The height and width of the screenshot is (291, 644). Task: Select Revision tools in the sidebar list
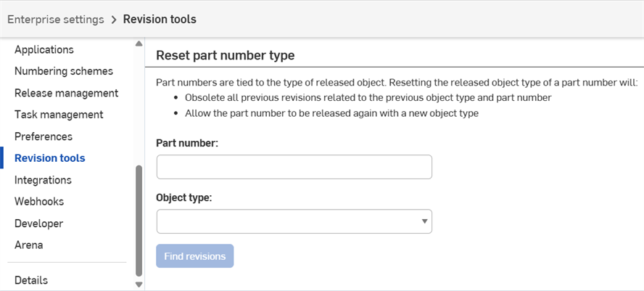point(49,158)
